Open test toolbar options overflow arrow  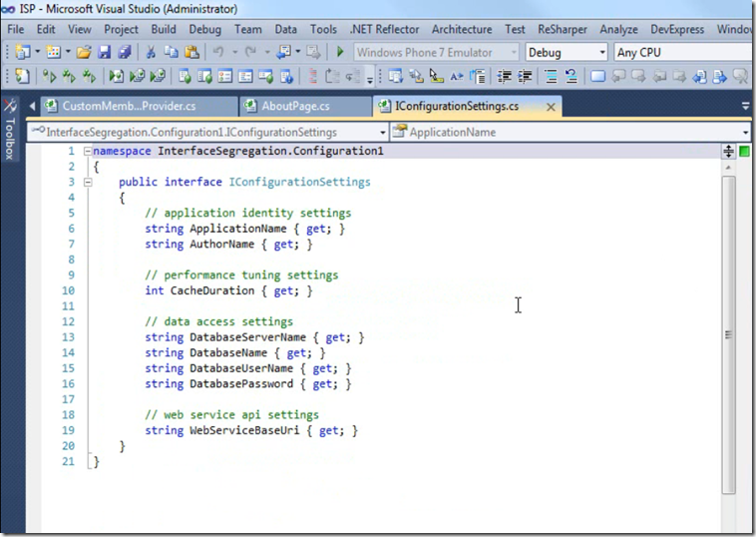370,79
